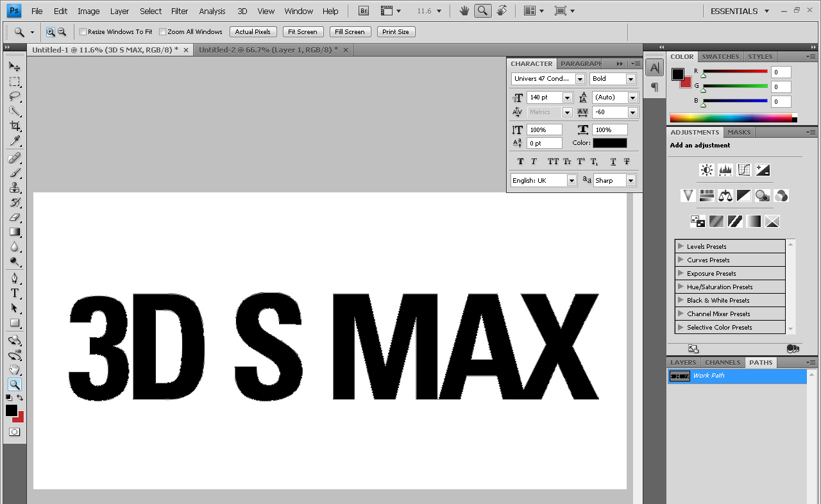Select the Rectangular Marquee tool
The height and width of the screenshot is (504, 821).
pyautogui.click(x=14, y=81)
